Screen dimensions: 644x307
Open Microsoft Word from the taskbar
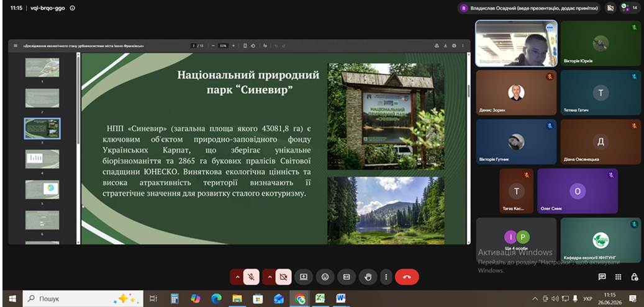pyautogui.click(x=341, y=298)
